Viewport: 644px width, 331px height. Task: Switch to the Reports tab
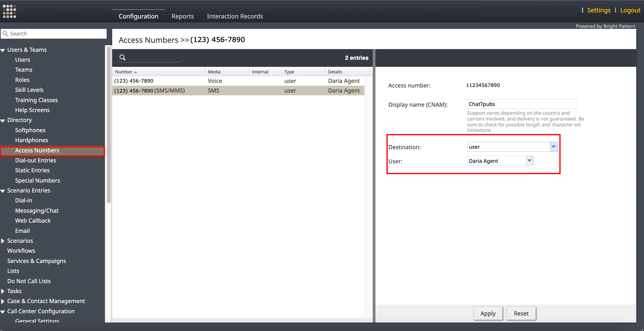(183, 16)
